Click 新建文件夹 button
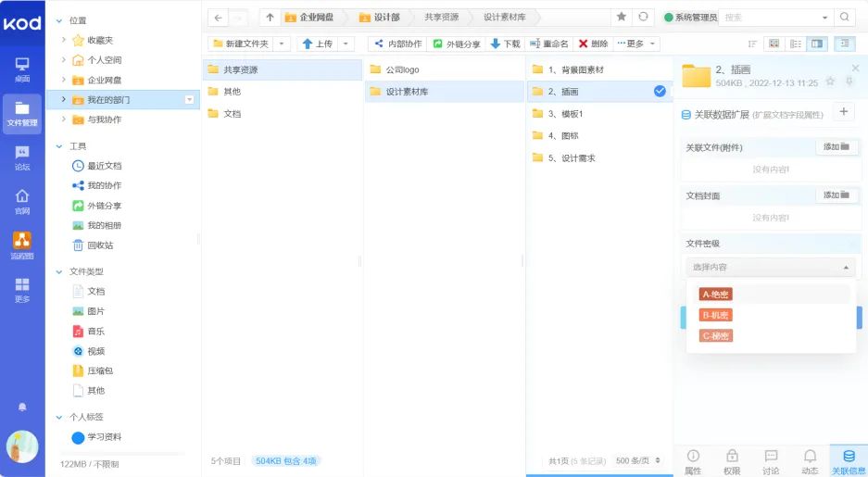This screenshot has width=868, height=477. click(241, 44)
